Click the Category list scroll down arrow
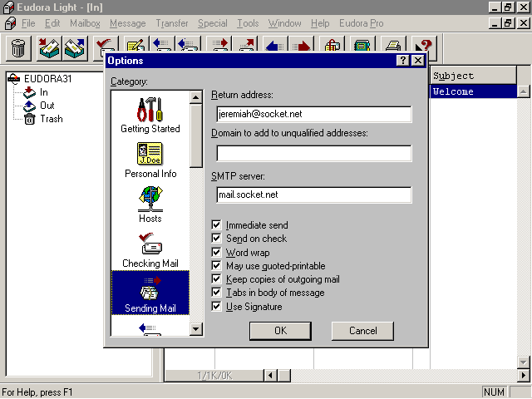Image resolution: width=532 pixels, height=399 pixels. tap(196, 329)
